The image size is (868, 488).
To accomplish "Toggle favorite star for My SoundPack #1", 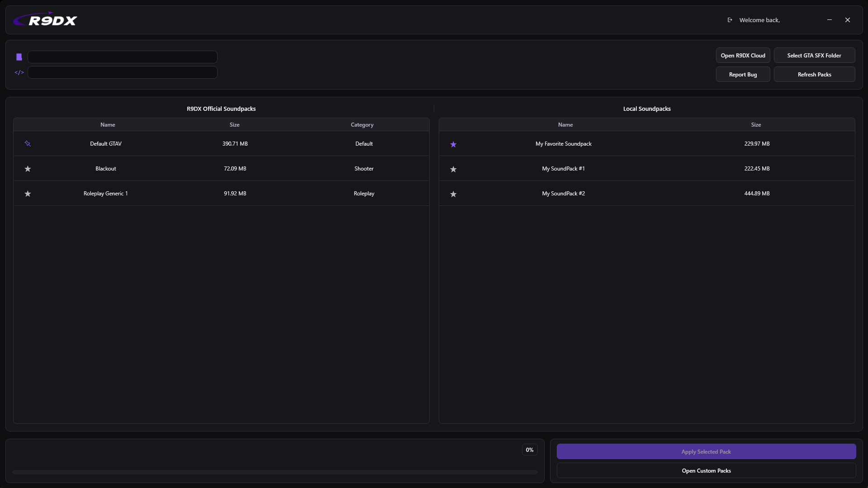I will click(x=453, y=169).
